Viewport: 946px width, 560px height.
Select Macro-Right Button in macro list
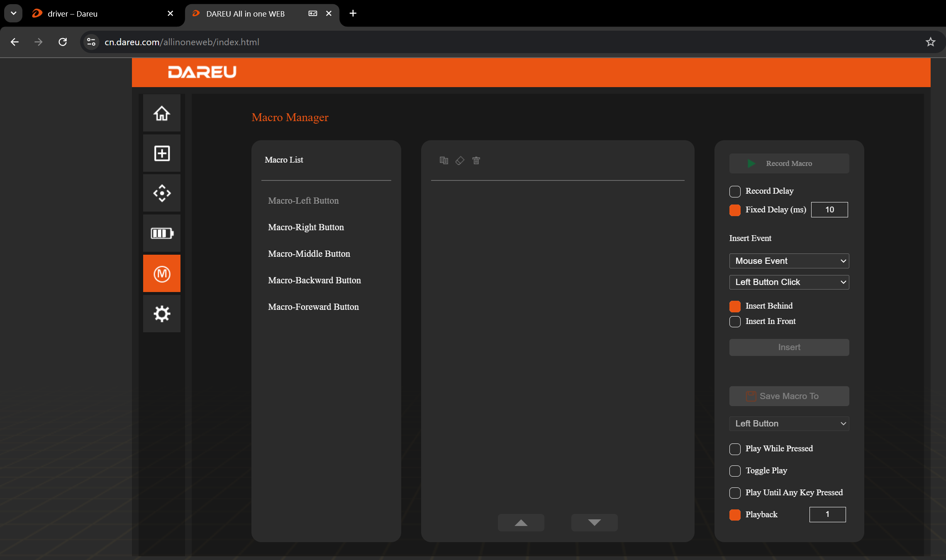[306, 227]
